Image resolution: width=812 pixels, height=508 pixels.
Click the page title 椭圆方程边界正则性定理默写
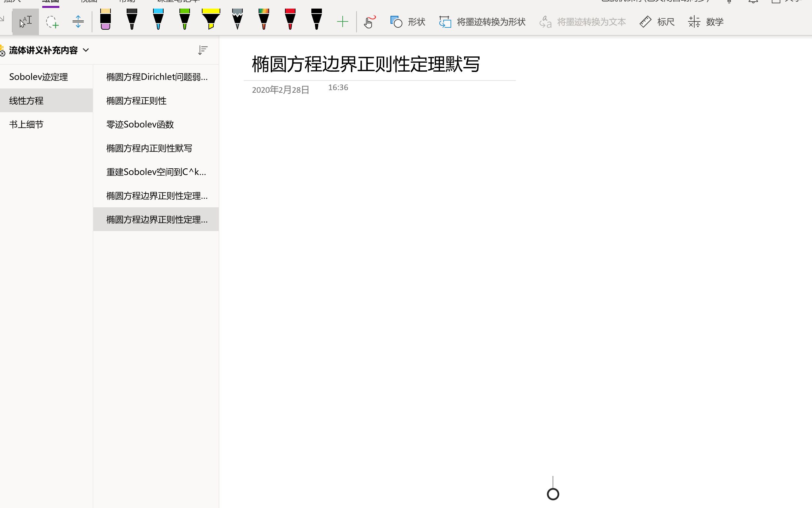pyautogui.click(x=366, y=64)
